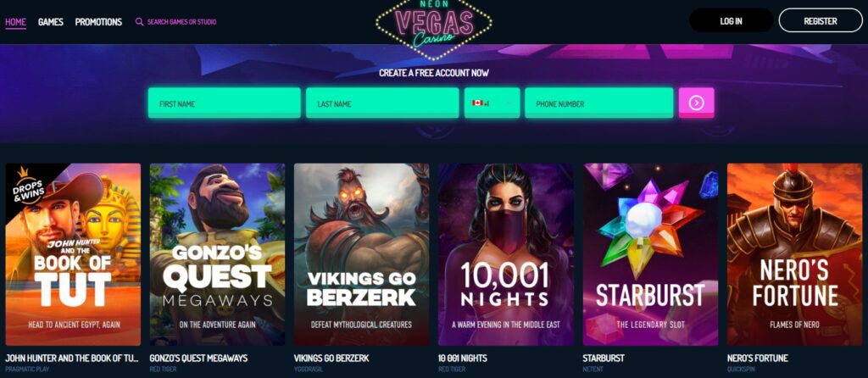868x378 pixels.
Task: Launch the Starburst slot tile
Action: pos(650,254)
